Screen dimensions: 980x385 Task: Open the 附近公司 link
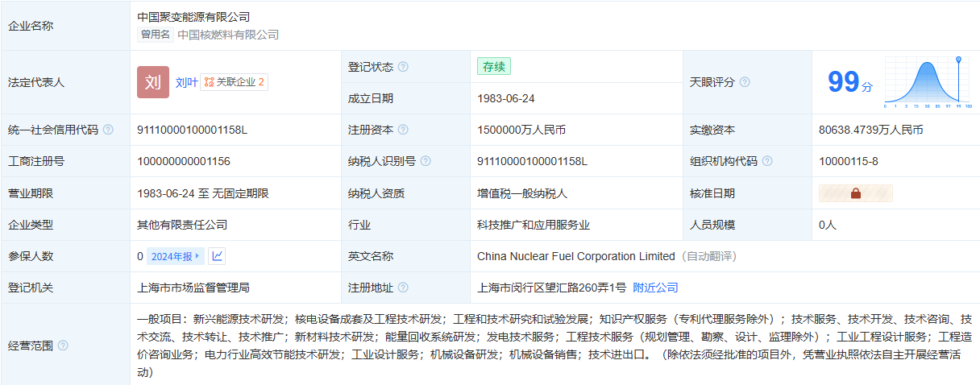tap(655, 288)
